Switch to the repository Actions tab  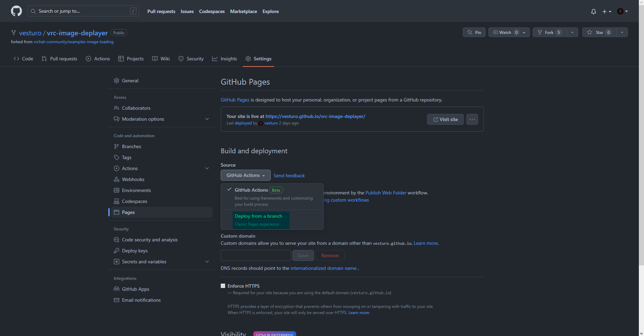[x=98, y=59]
